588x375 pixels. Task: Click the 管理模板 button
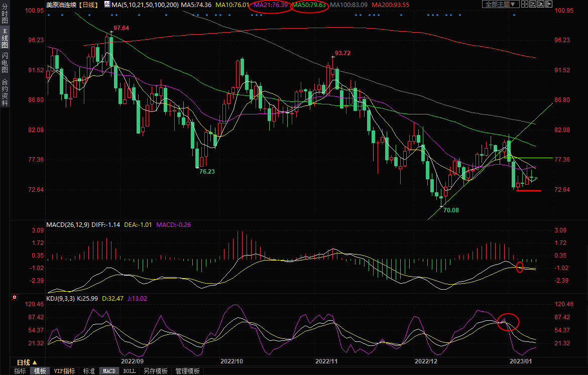[187, 371]
